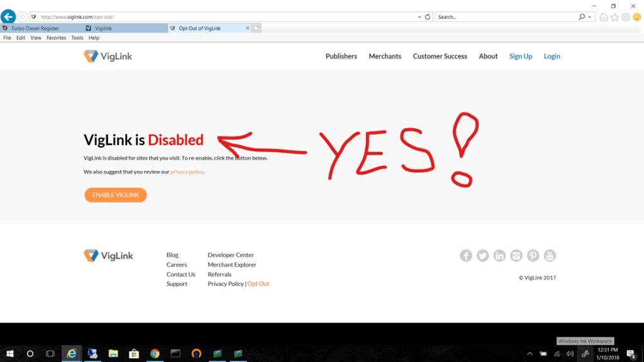Image resolution: width=644 pixels, height=362 pixels.
Task: Show hidden tray icons chevron
Action: coord(530,354)
